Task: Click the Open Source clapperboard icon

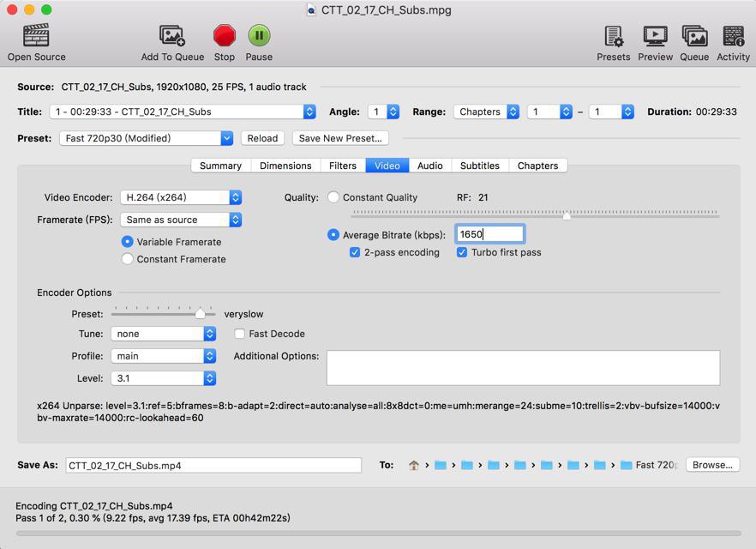Action: (x=36, y=35)
